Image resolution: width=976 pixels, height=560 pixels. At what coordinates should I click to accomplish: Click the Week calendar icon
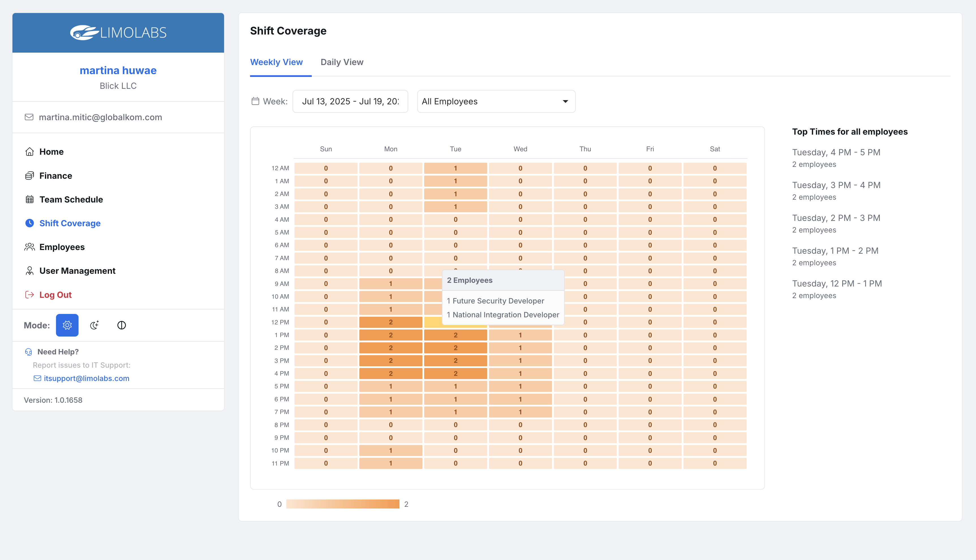[255, 101]
